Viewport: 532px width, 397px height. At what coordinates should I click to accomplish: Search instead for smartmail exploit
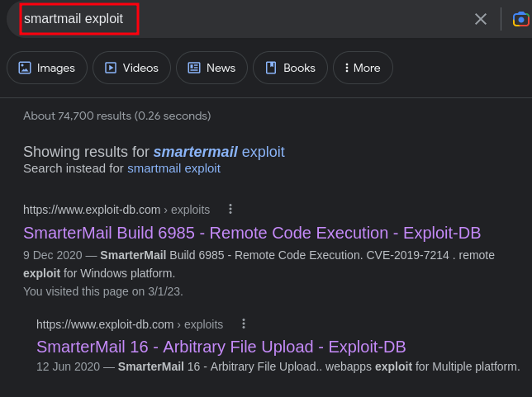(173, 168)
